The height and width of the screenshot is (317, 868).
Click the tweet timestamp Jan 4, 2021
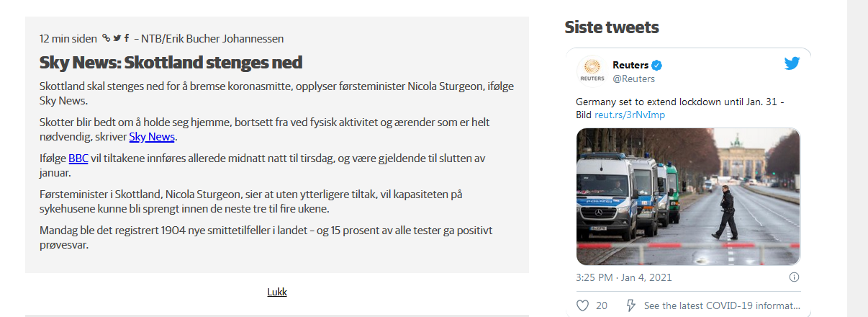[x=624, y=277]
